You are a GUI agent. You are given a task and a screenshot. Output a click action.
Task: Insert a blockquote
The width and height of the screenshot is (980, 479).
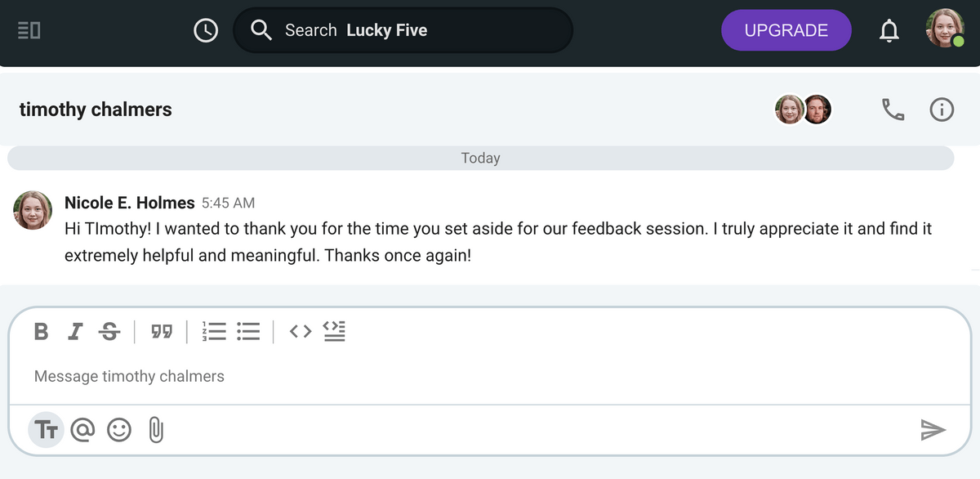162,331
